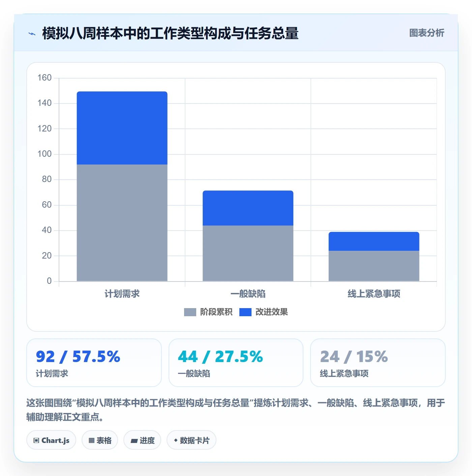Screen dimensions: 472x476
Task: Click the blue segment of the 一般缺陷 bar
Action: pos(248,208)
